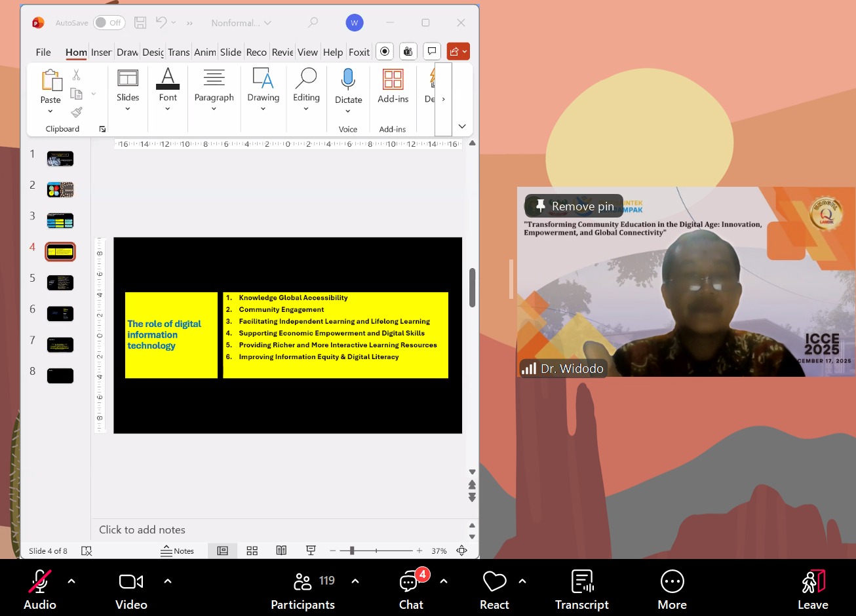Expand the Paste dropdown arrow
Viewport: 856px width, 616px height.
(x=50, y=111)
